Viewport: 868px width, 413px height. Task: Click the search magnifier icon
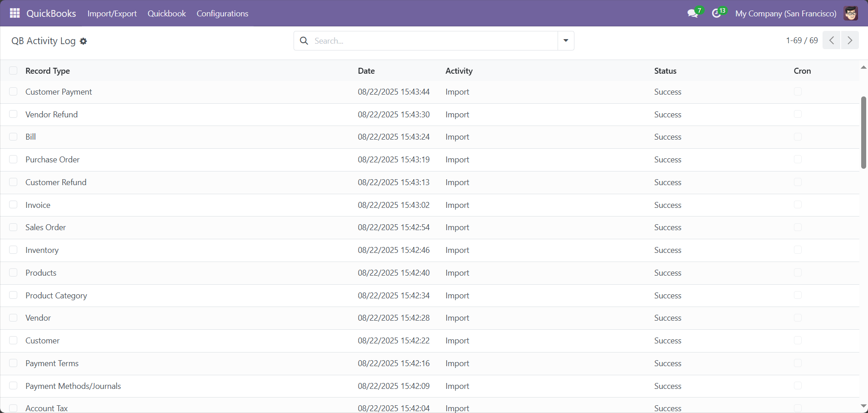pos(304,40)
